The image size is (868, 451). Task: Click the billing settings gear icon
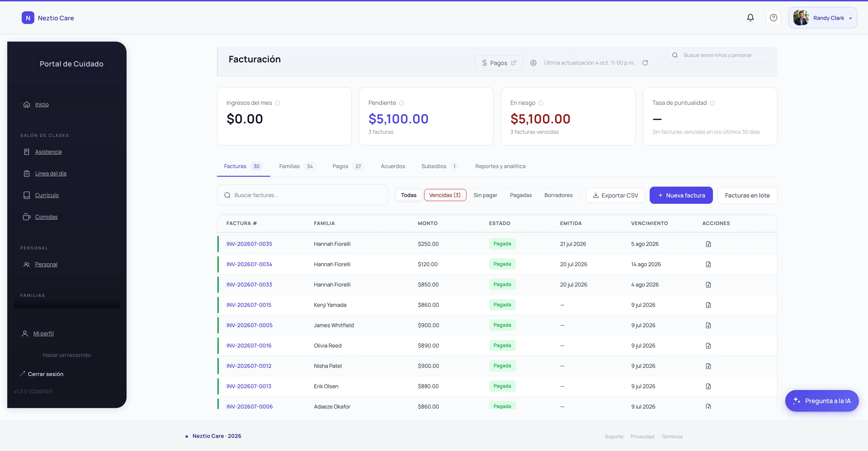coord(533,63)
